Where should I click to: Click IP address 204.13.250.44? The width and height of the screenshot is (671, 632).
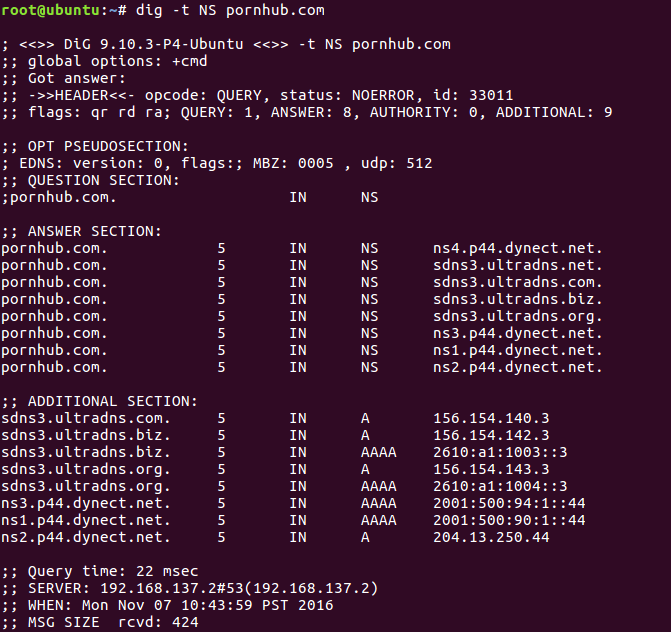[491, 537]
